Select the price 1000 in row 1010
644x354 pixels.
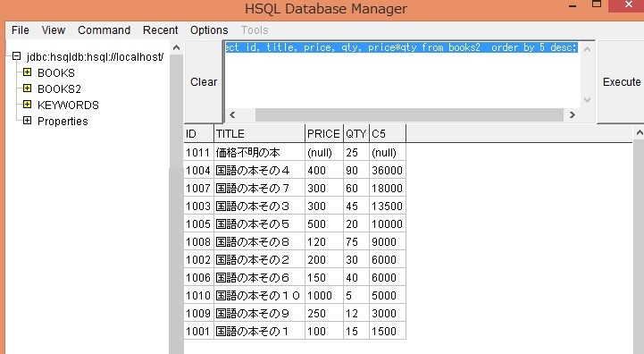pos(324,296)
